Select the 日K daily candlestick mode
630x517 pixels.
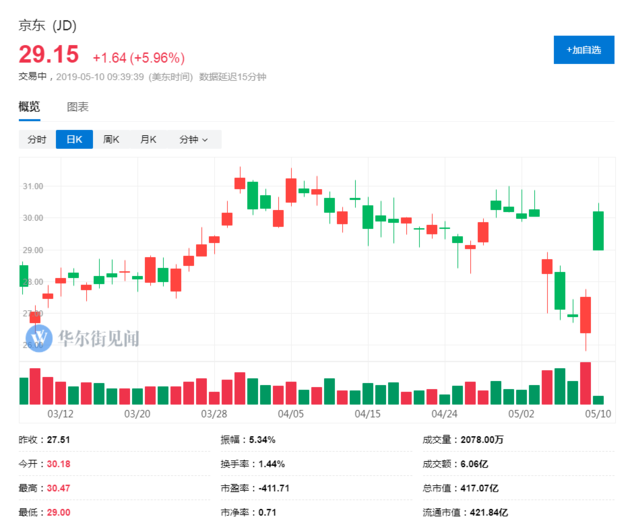(x=74, y=139)
